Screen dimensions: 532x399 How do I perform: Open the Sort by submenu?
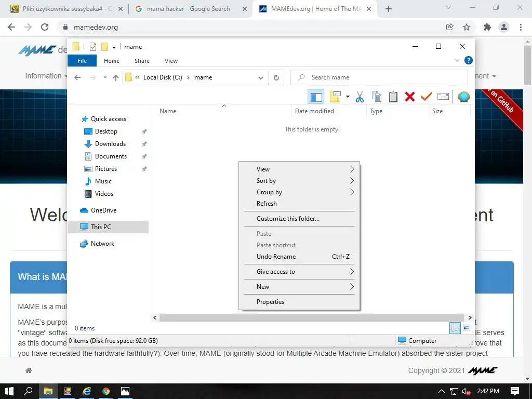click(x=299, y=180)
